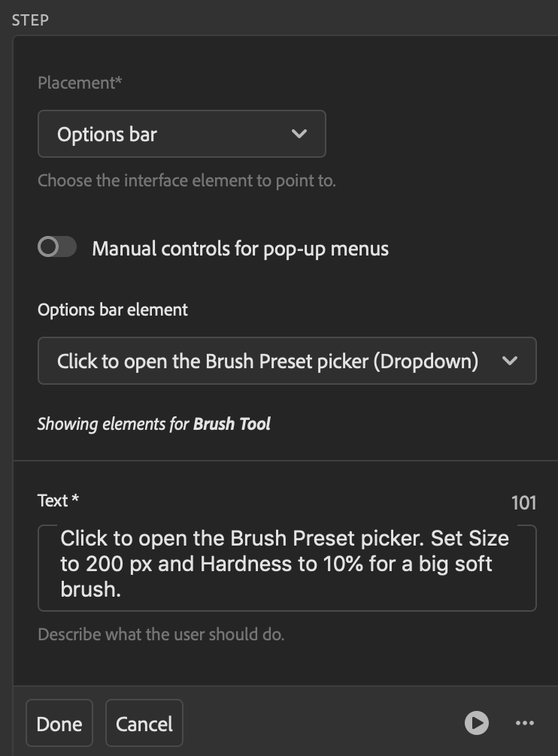Click the "Text *" field label

[59, 500]
